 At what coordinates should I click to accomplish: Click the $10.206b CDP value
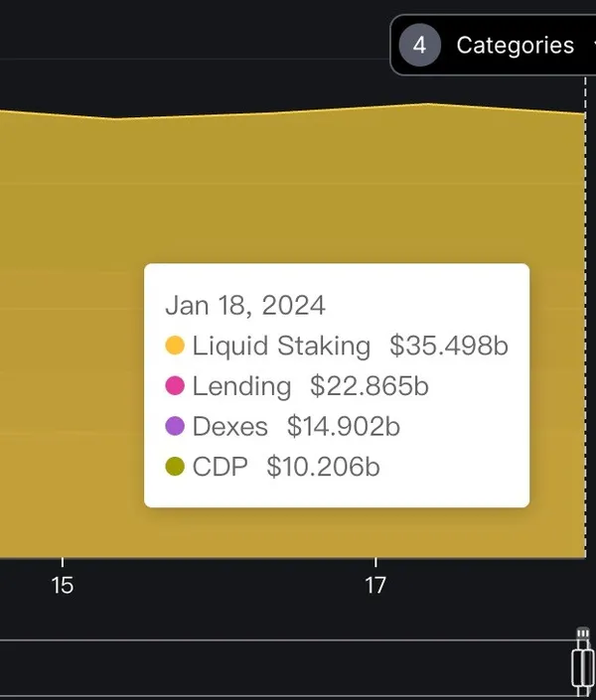[323, 468]
